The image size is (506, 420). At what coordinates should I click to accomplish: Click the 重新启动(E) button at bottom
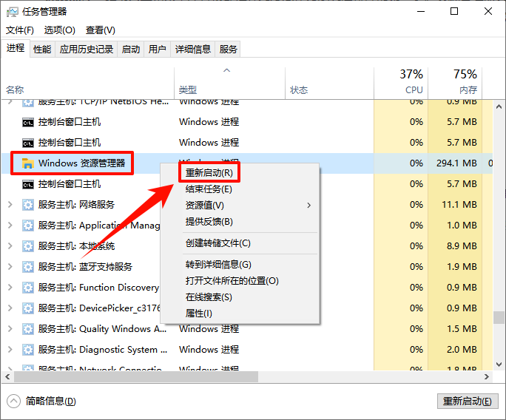point(468,402)
